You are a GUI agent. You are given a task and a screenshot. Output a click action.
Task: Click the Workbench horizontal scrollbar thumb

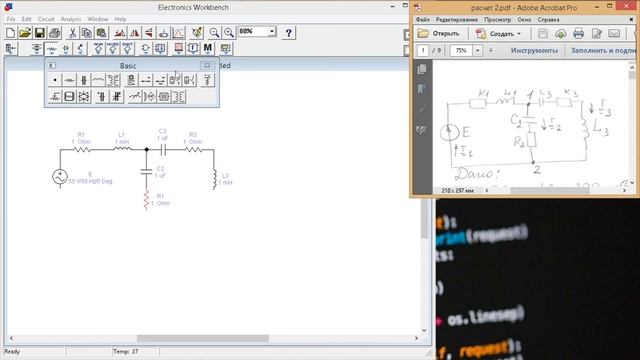pos(202,338)
